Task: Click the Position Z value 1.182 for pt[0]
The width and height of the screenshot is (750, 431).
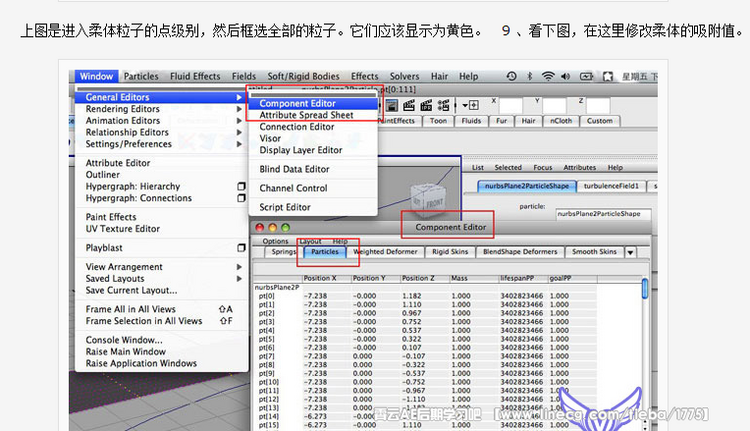Action: (412, 296)
